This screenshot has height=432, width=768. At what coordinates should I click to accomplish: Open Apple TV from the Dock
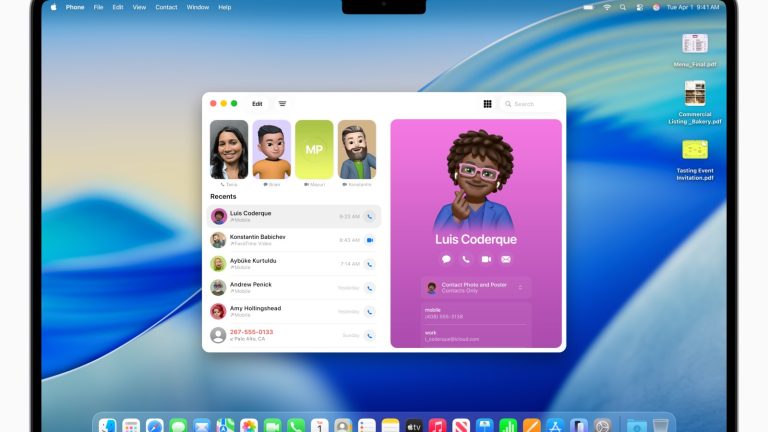(x=414, y=426)
